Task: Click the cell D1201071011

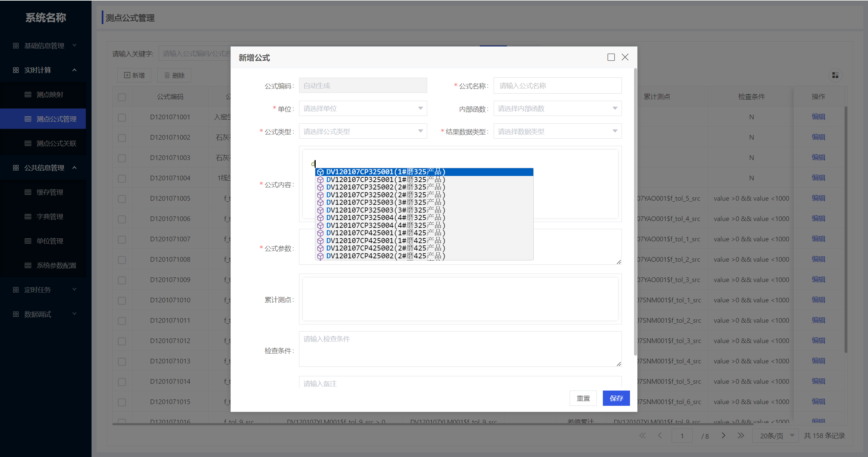Action: tap(170, 320)
